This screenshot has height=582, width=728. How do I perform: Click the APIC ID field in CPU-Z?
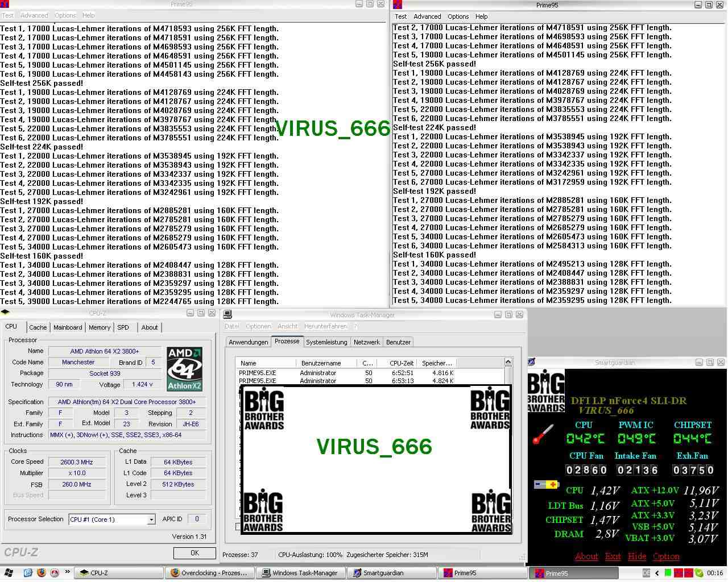[x=197, y=519]
